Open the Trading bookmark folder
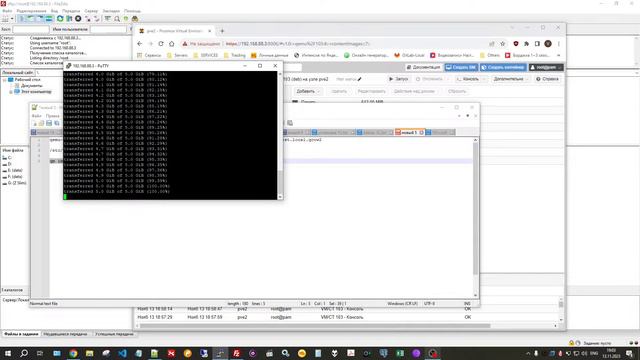 (235, 55)
